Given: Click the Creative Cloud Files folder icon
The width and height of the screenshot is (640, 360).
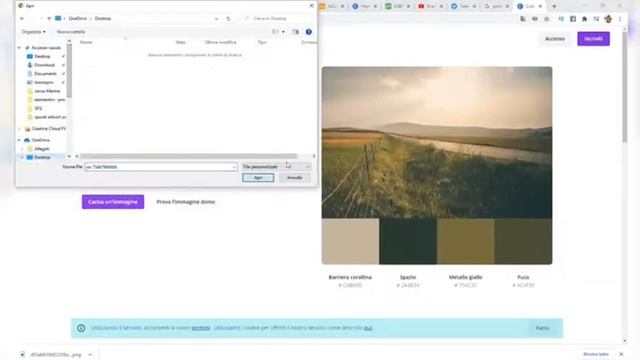Looking at the screenshot, I should pos(27,129).
